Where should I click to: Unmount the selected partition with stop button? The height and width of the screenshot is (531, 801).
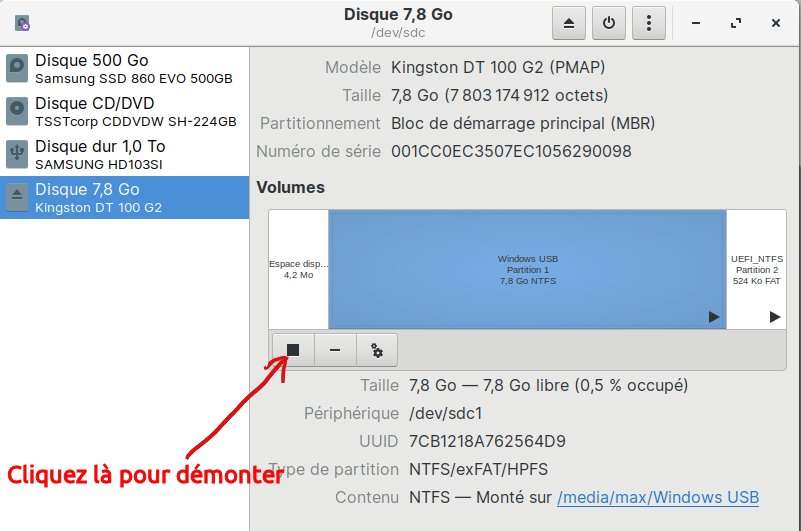[293, 350]
